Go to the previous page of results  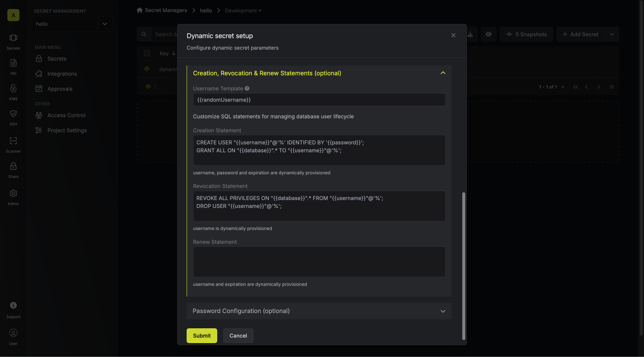[586, 87]
